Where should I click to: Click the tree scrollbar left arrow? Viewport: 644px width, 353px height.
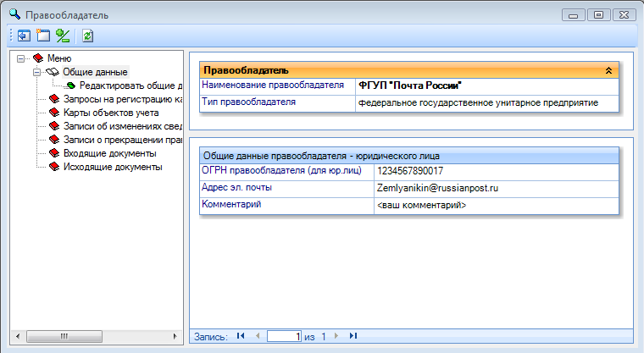18,337
